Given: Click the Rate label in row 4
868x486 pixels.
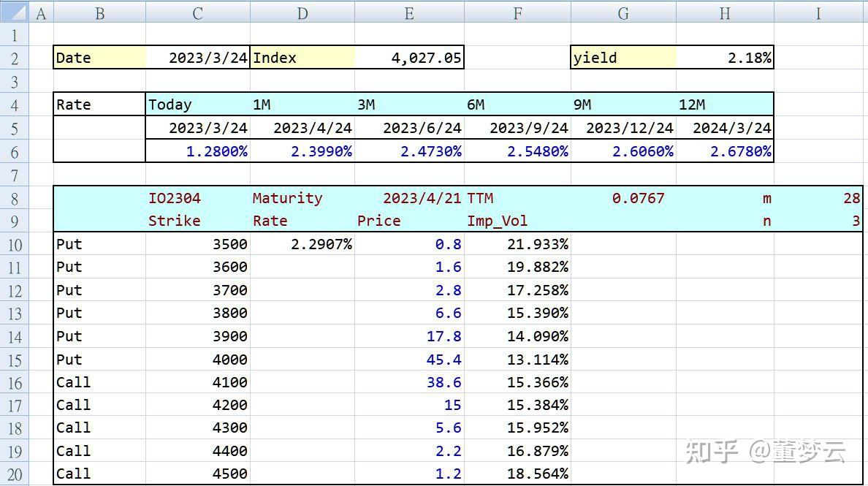Looking at the screenshot, I should (x=99, y=105).
